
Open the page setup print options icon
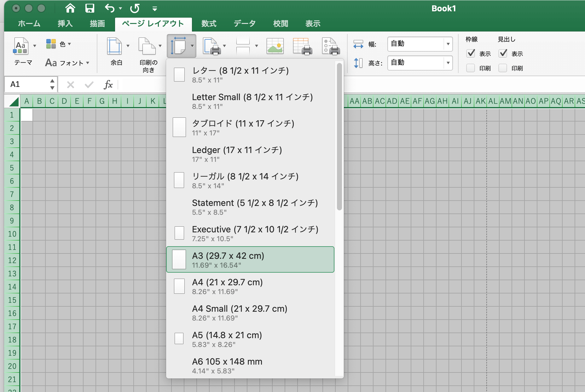(331, 46)
